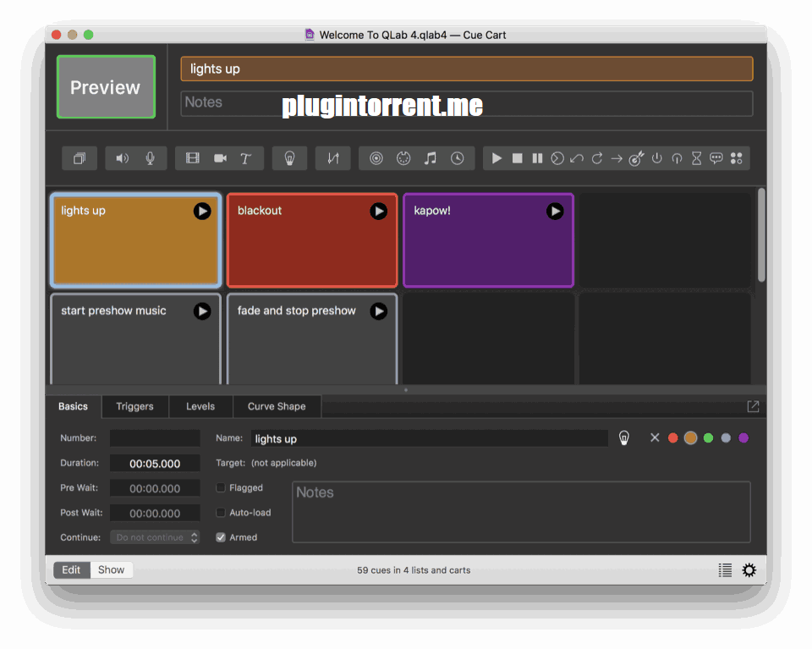Start the start preshow music cue

[202, 311]
